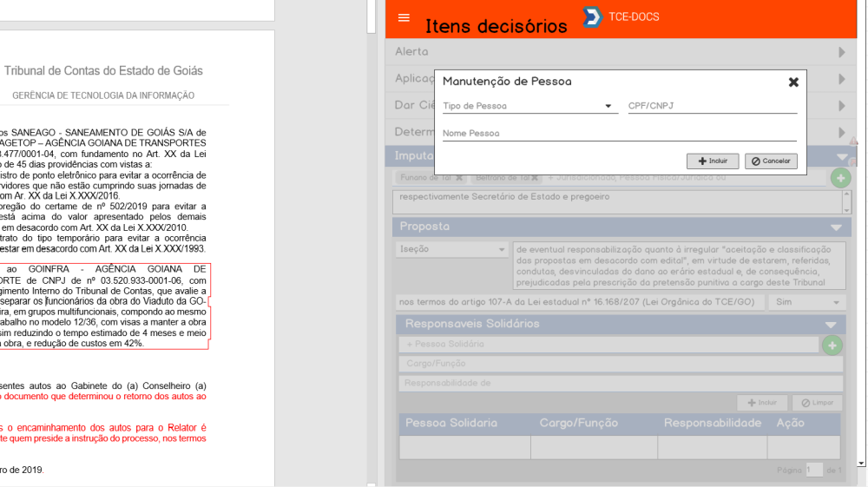This screenshot has width=868, height=487.
Task: Remove the Beltrano de Tal person tag
Action: point(533,177)
